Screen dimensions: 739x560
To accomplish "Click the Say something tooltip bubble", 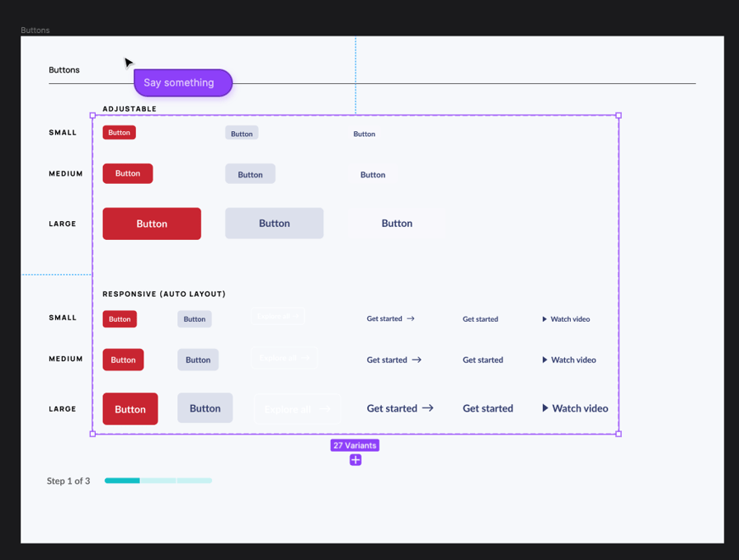I will 182,82.
